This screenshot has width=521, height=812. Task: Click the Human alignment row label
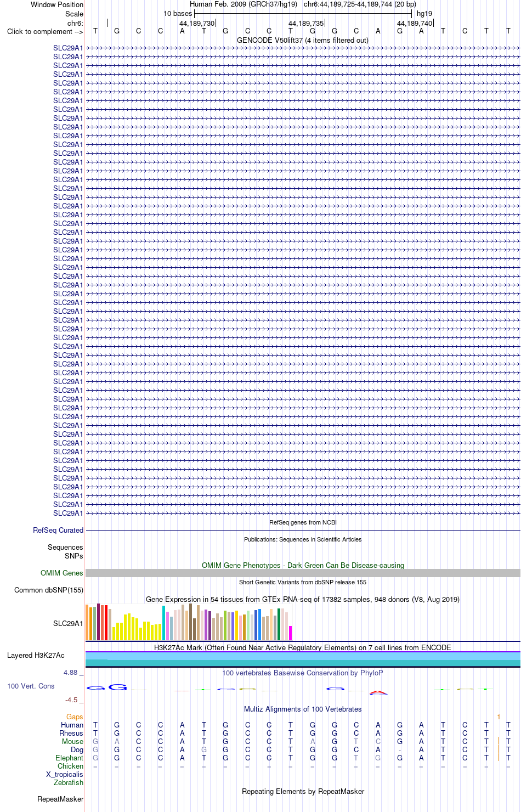[72, 725]
